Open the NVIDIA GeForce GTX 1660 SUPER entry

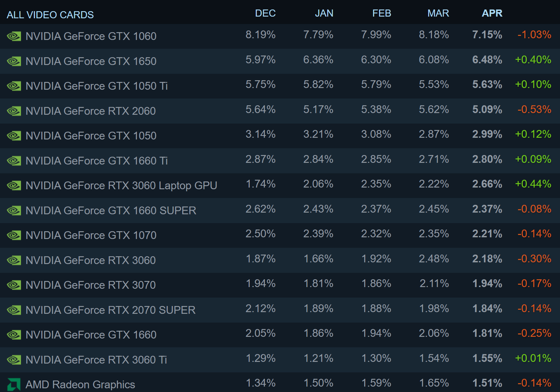[x=280, y=211]
